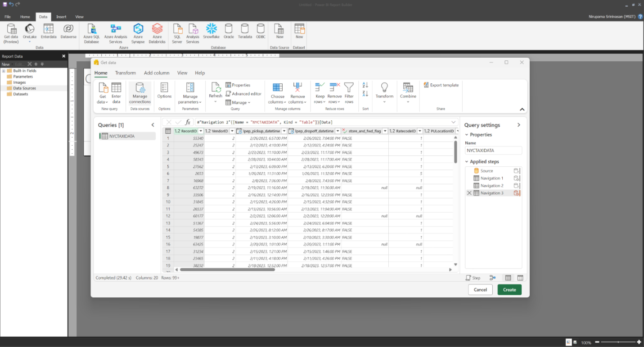Open the Refresh dropdown arrow
644x347 pixels.
pyautogui.click(x=216, y=102)
